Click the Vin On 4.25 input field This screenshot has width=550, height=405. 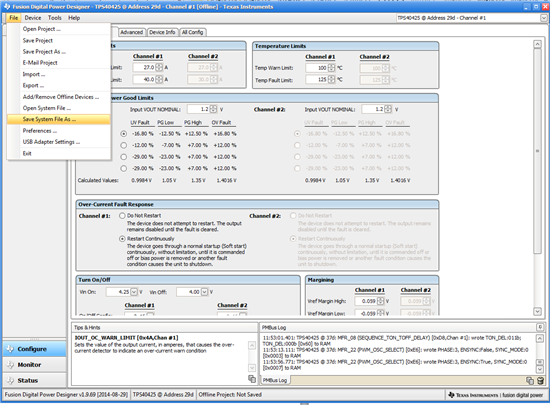click(x=118, y=292)
